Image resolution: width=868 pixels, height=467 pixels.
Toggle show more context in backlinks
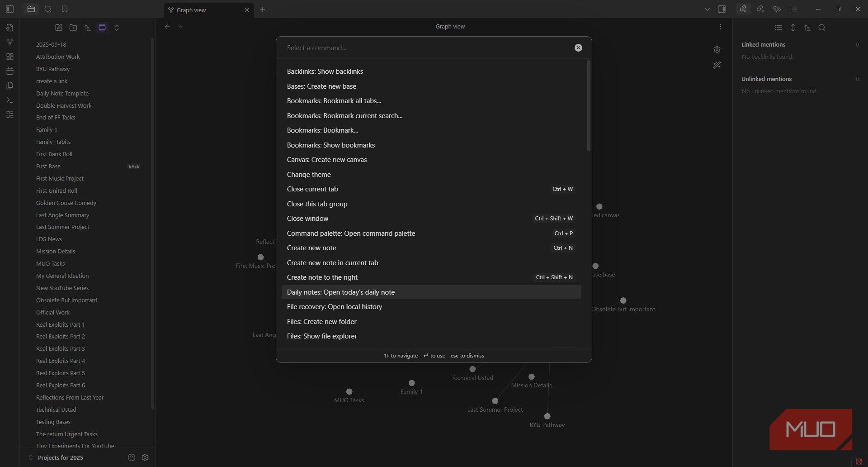tap(793, 28)
